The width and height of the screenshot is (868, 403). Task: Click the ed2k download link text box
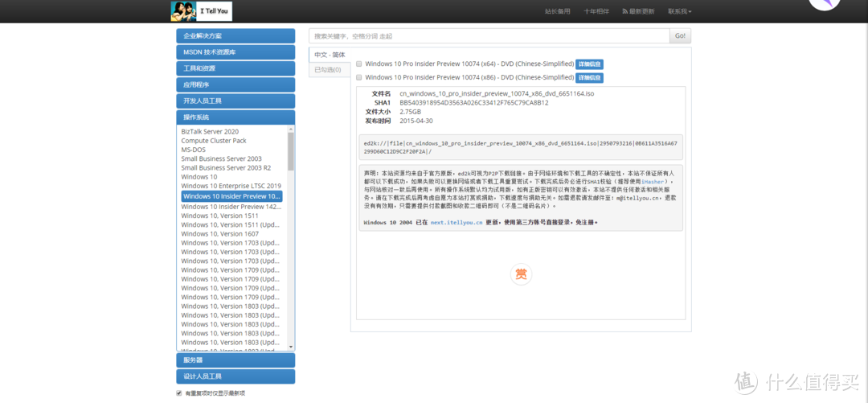[521, 147]
